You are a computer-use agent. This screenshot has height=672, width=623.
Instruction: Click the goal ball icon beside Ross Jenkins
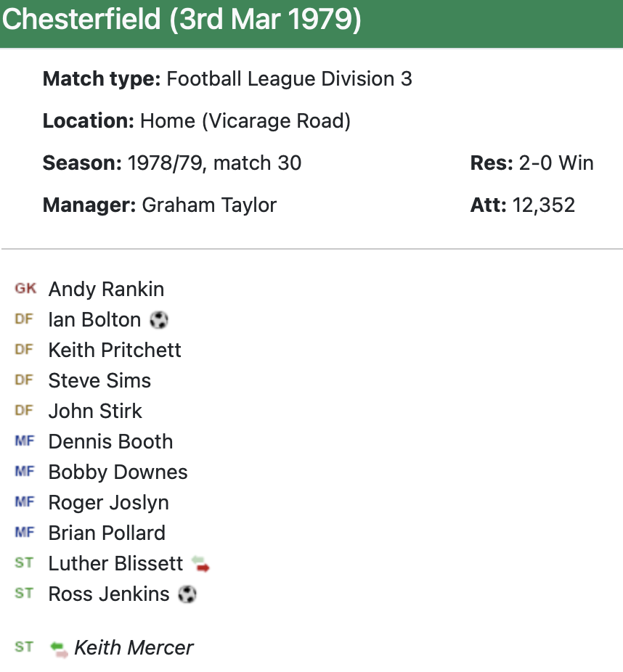click(187, 594)
